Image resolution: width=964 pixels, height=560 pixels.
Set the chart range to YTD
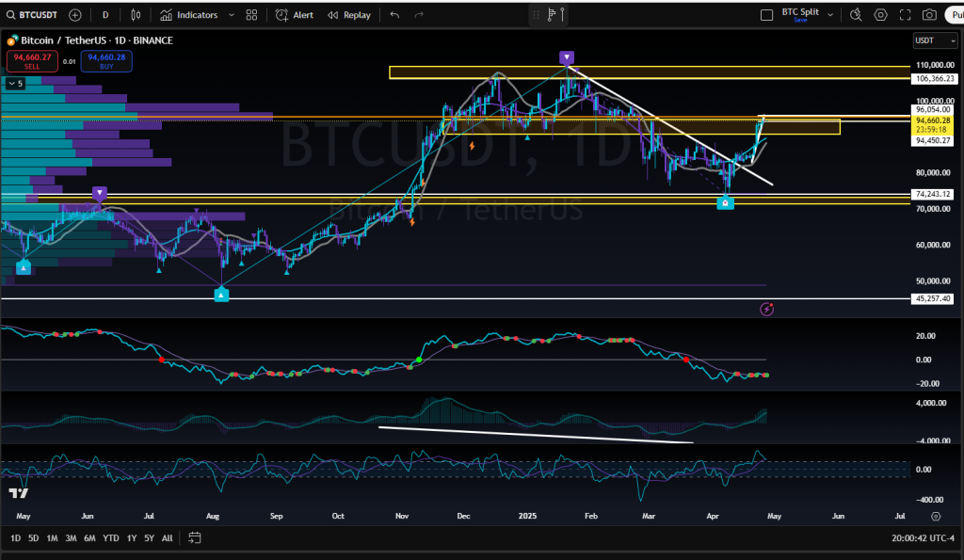coord(111,538)
